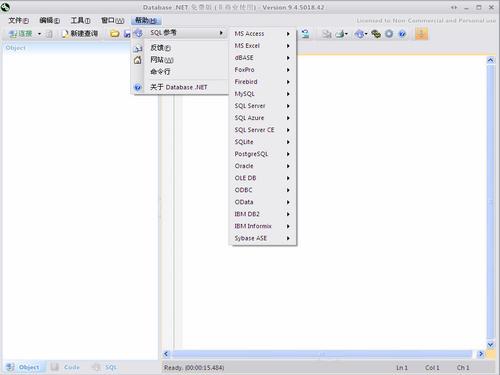
Task: Click the horizontal scrollbar right arrow
Action: pyautogui.click(x=481, y=354)
